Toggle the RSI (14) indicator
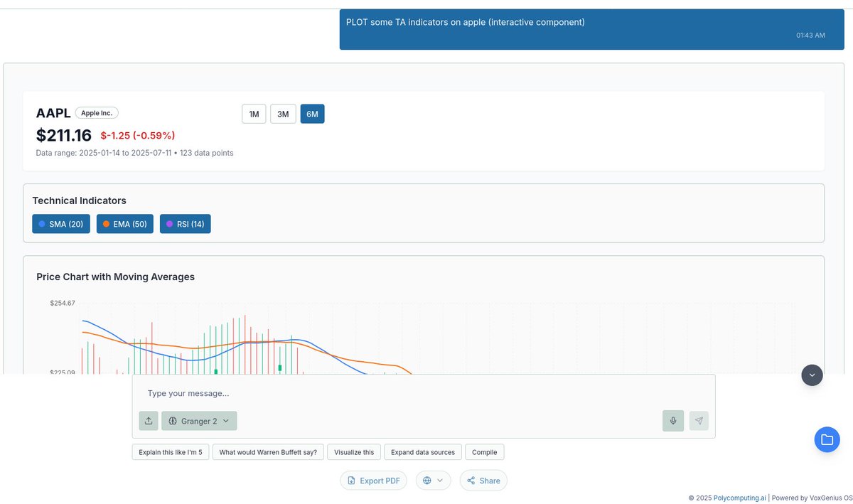 click(186, 224)
